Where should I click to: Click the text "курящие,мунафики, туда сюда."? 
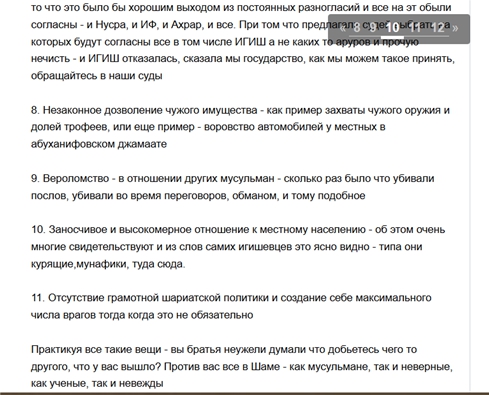108,264
